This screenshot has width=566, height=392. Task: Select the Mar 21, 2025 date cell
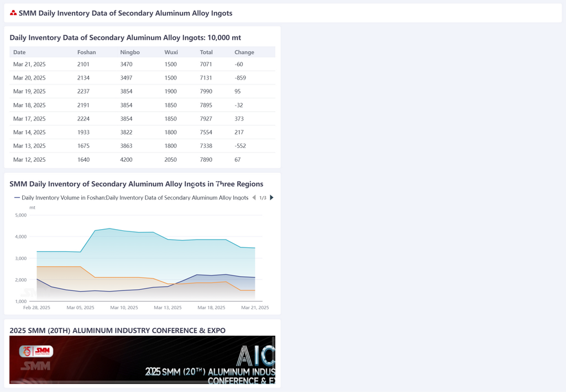click(30, 64)
